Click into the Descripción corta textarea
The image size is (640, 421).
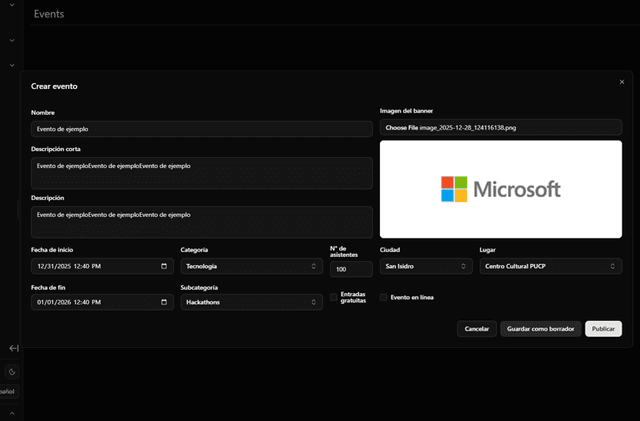point(202,173)
